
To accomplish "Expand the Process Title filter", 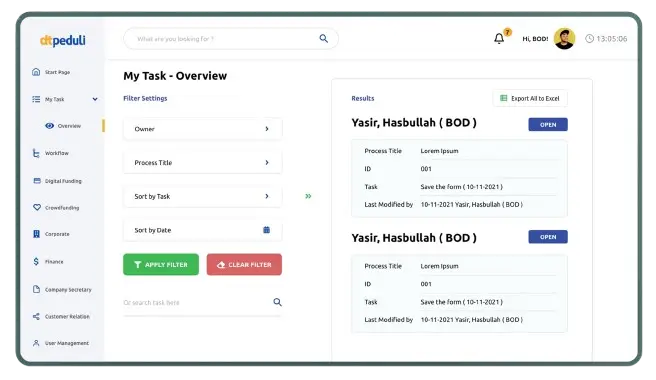I will pyautogui.click(x=202, y=162).
